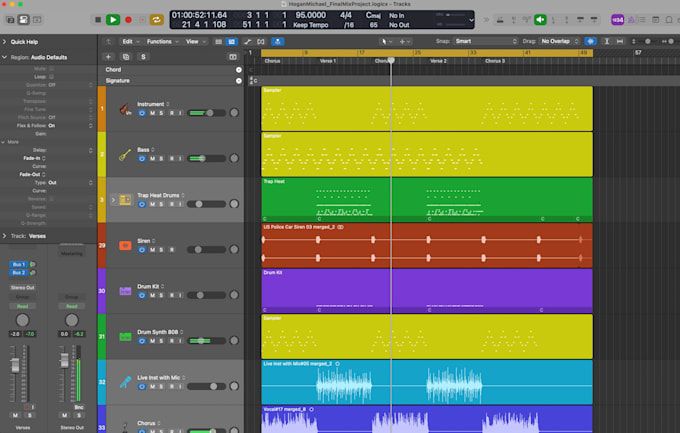Start playback with the green Play button
The image size is (680, 433).
pos(113,20)
